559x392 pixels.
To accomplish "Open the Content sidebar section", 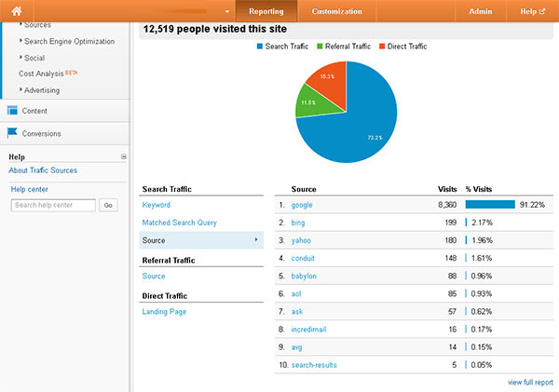I will pyautogui.click(x=64, y=111).
